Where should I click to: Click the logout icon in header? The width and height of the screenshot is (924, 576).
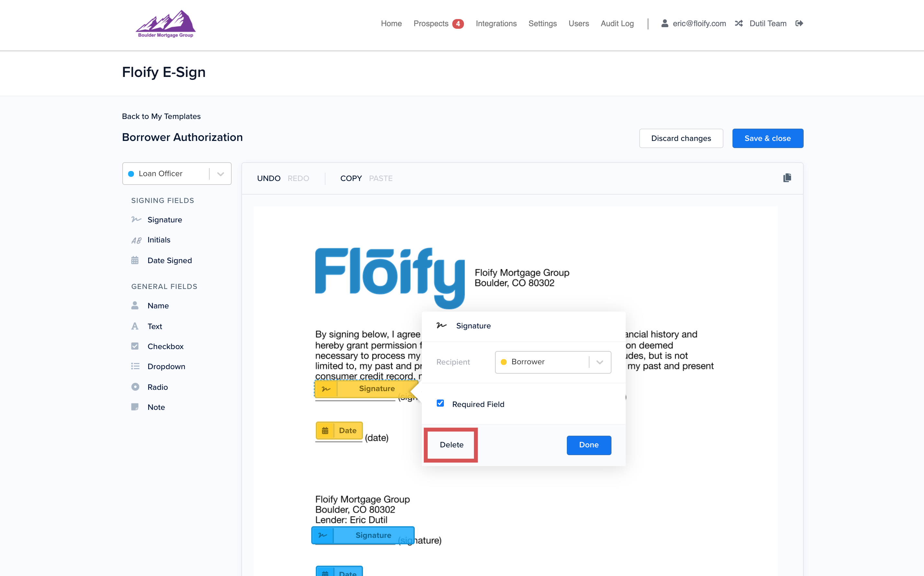(x=799, y=24)
